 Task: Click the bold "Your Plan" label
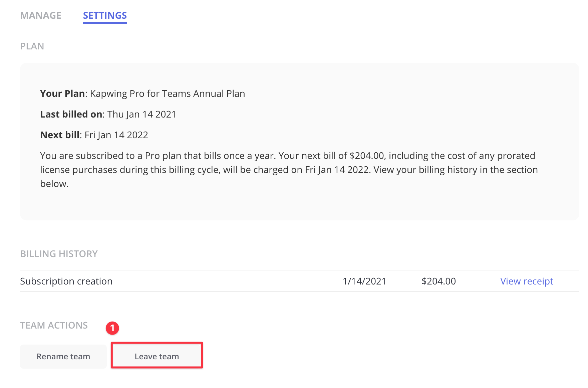pos(62,93)
